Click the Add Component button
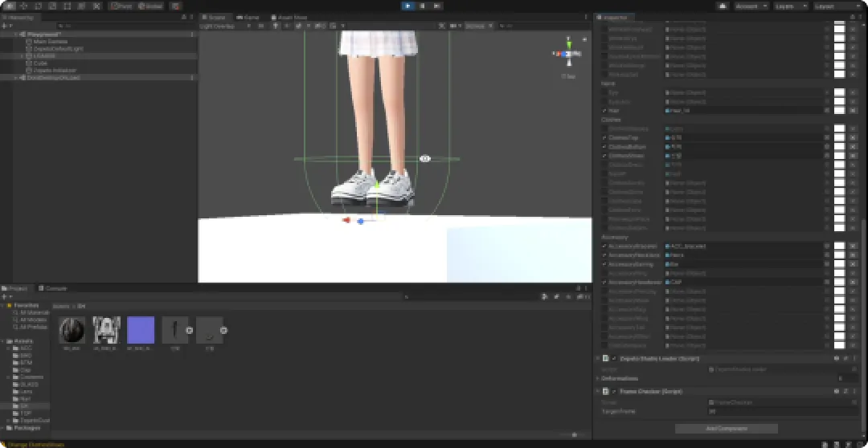The height and width of the screenshot is (448, 868). coord(727,429)
